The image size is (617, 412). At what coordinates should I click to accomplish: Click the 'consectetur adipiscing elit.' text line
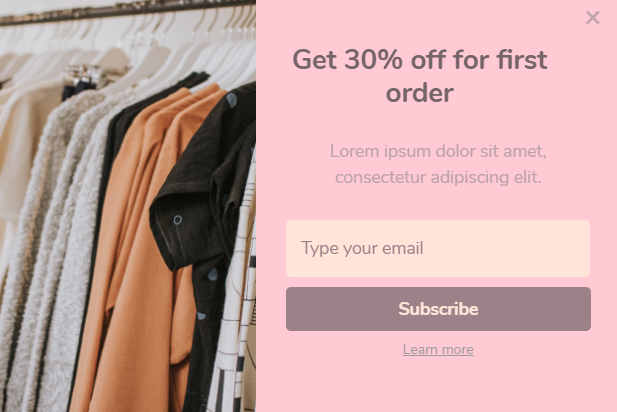point(438,177)
